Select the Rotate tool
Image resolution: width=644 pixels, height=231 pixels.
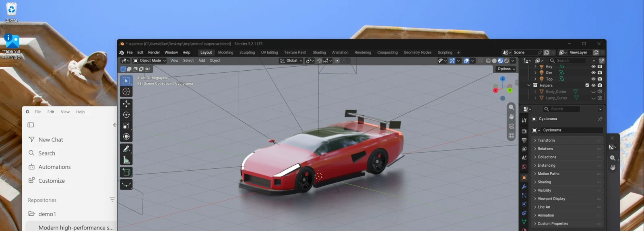[126, 115]
